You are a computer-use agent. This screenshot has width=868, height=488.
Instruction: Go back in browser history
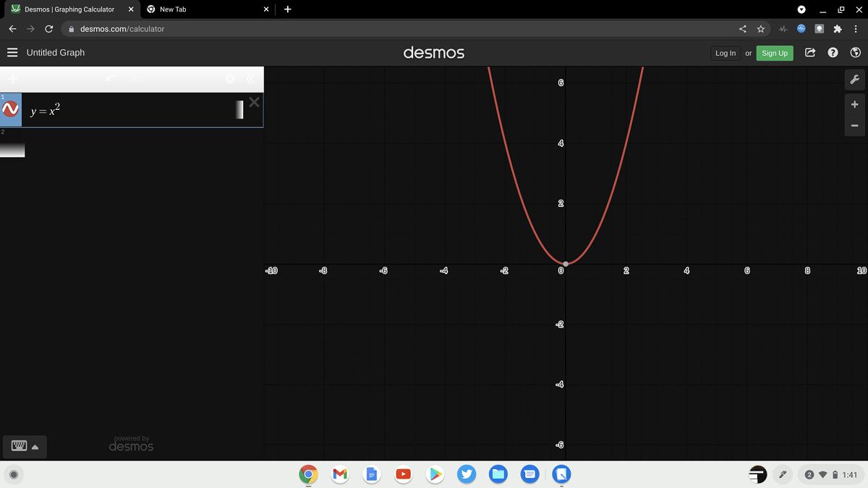pyautogui.click(x=12, y=29)
